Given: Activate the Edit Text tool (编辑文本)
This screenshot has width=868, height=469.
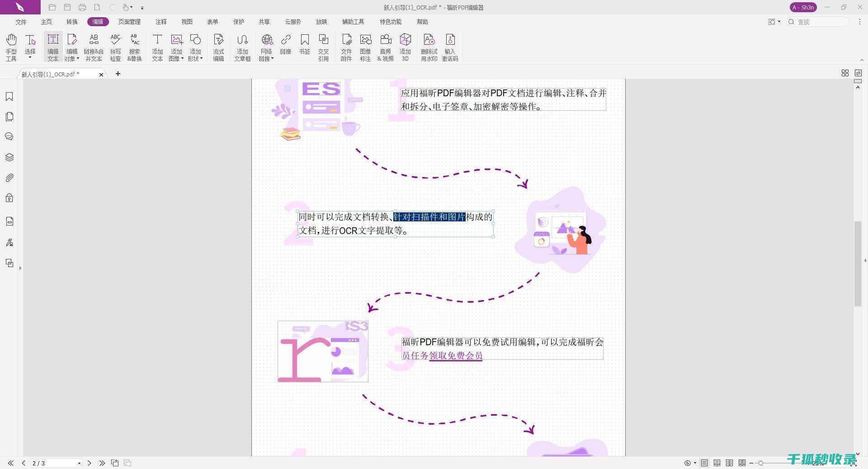Looking at the screenshot, I should (53, 47).
